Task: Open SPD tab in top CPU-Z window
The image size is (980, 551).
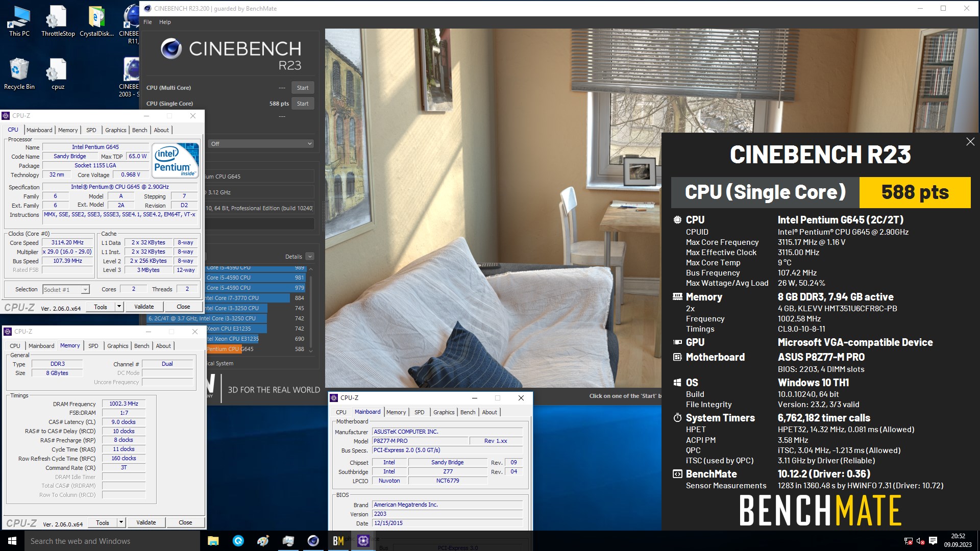Action: pos(91,130)
